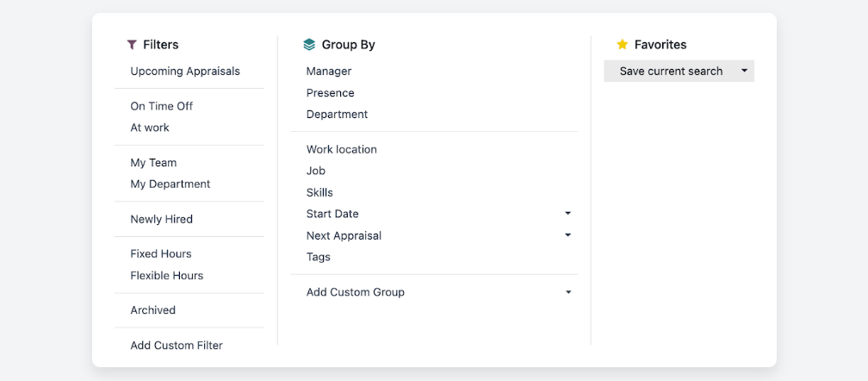Enable the Flexible Hours filter
868x381 pixels.
coord(167,276)
